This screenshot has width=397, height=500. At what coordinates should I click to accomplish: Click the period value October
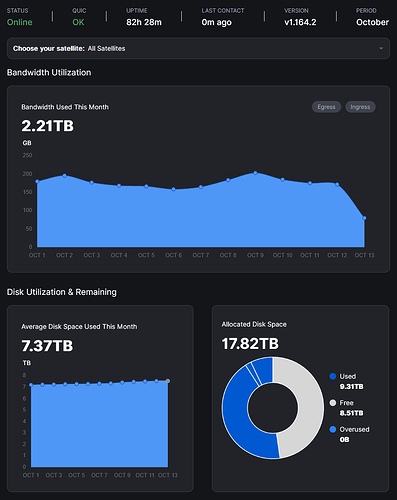click(372, 22)
